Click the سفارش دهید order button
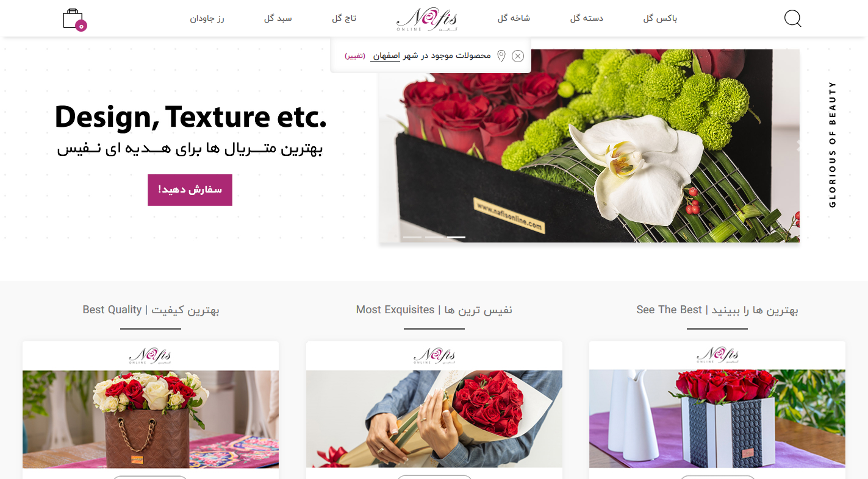Image resolution: width=868 pixels, height=479 pixels. (190, 190)
